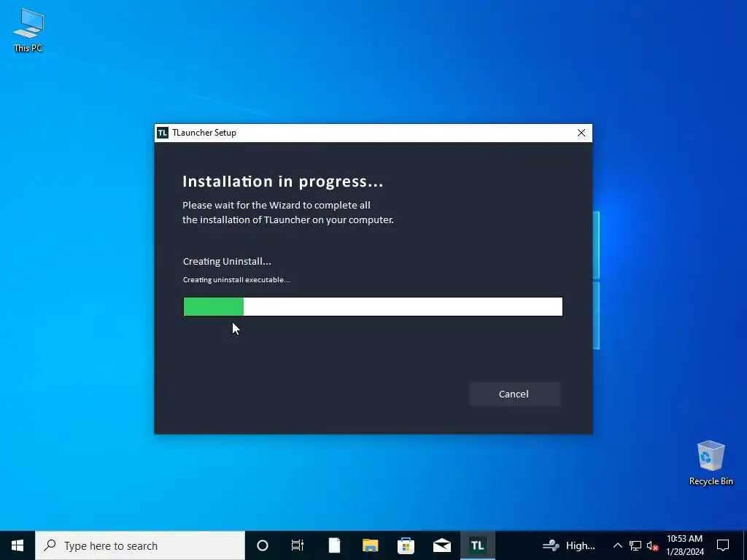This screenshot has width=747, height=560.
Task: Open Task View on the taskbar
Action: point(298,545)
